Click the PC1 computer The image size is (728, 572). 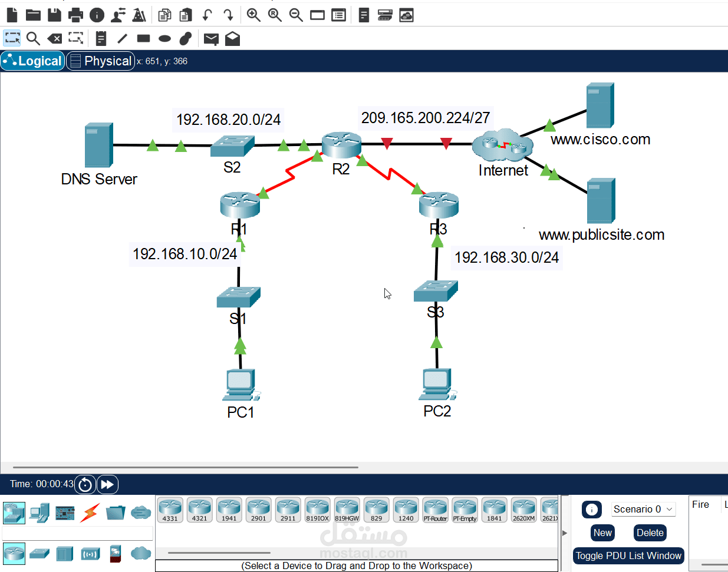(x=241, y=385)
